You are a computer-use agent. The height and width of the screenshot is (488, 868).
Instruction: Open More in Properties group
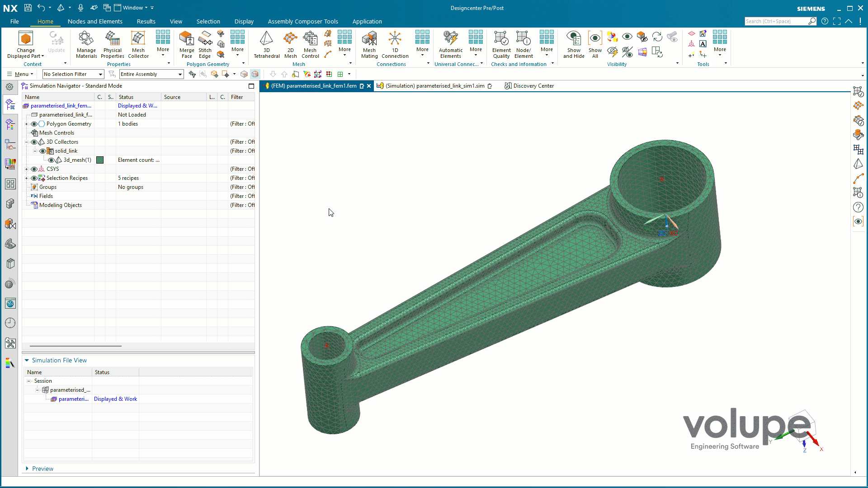(x=163, y=44)
